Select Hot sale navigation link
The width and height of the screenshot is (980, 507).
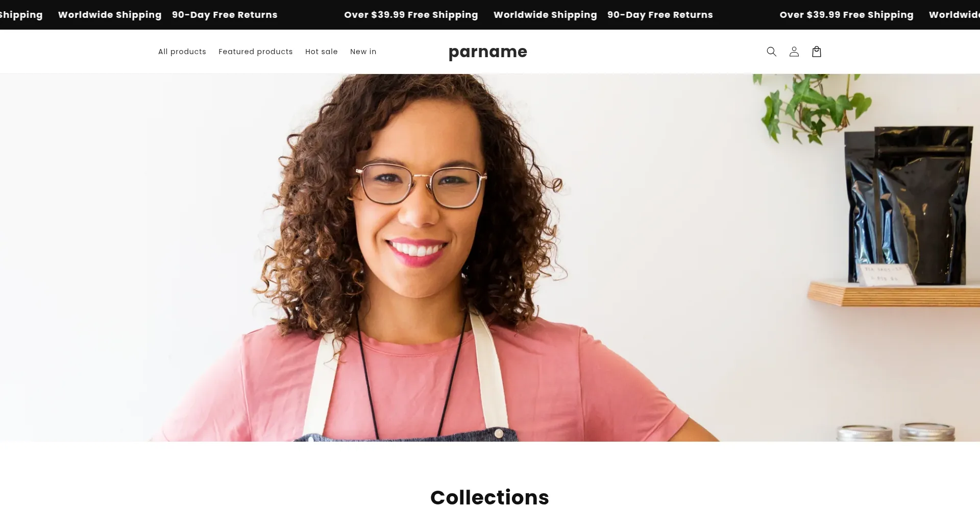click(322, 52)
